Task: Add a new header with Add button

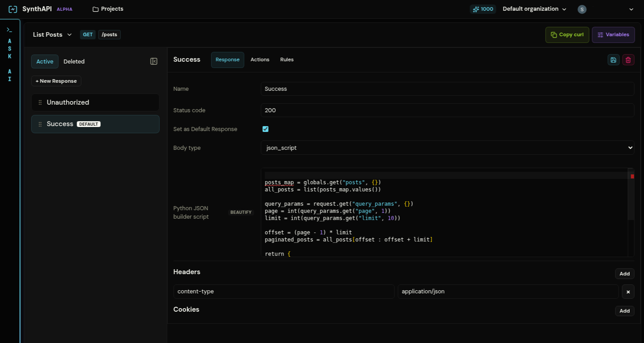Action: coord(625,274)
